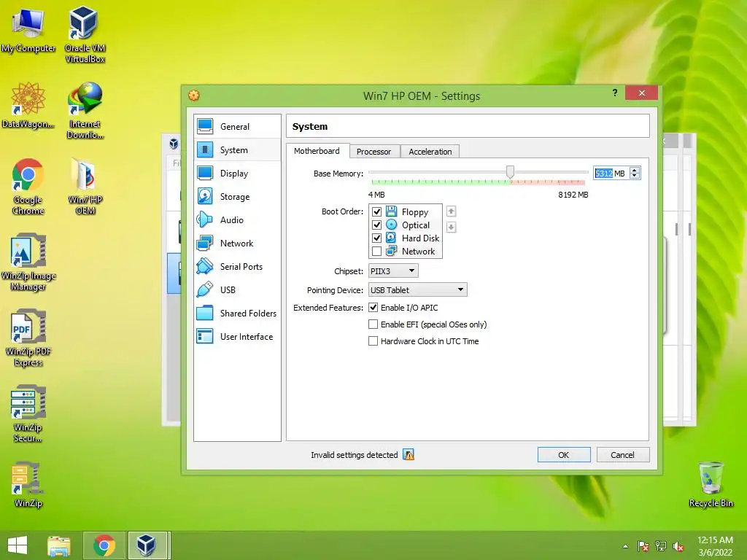Switch to the Motherboard tab
The image size is (747, 560).
click(317, 151)
